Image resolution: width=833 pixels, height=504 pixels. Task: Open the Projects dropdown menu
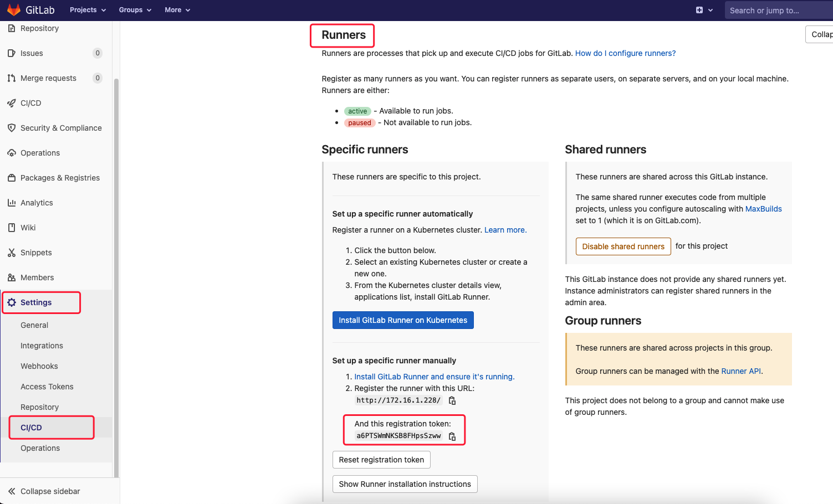[88, 10]
